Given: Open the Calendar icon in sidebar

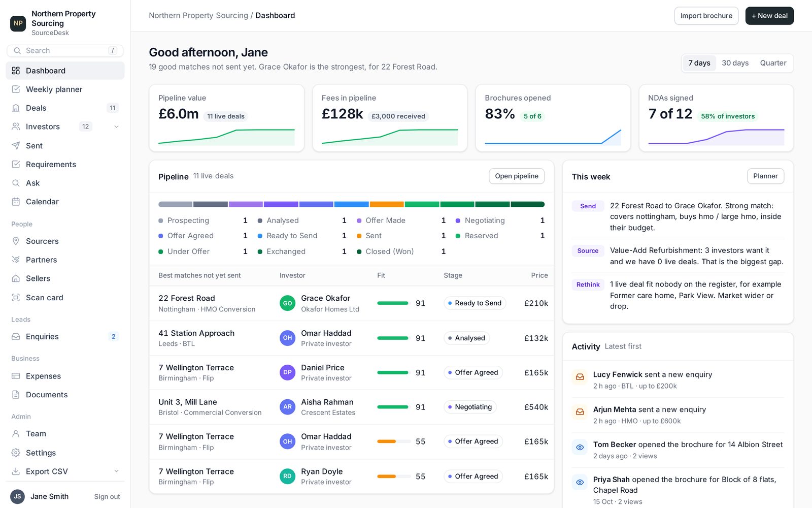Looking at the screenshot, I should click(x=16, y=202).
